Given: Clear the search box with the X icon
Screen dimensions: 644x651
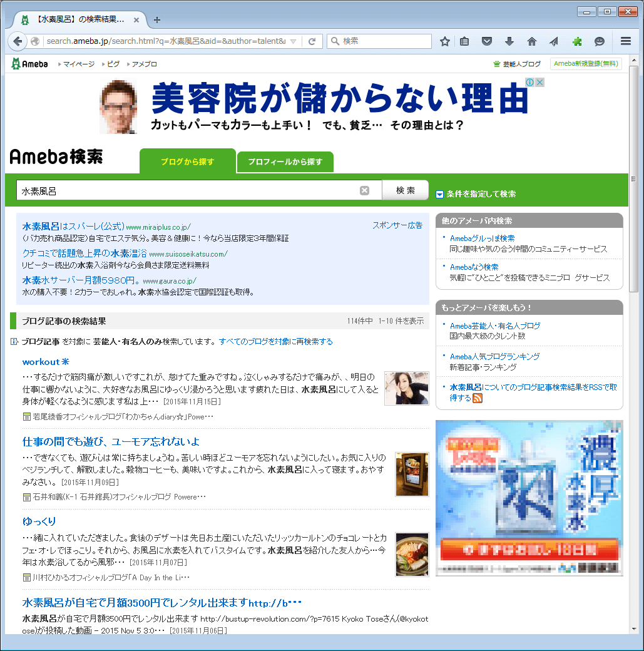Looking at the screenshot, I should [x=365, y=190].
